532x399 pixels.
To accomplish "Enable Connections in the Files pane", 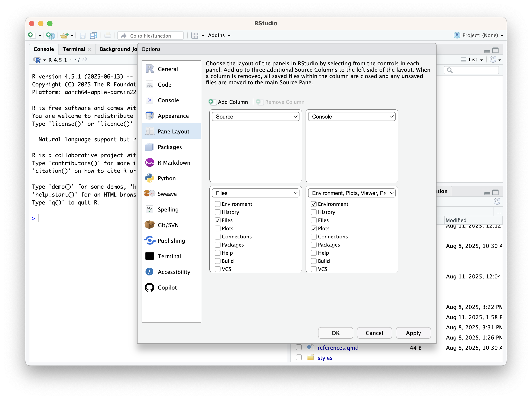I will (x=217, y=237).
